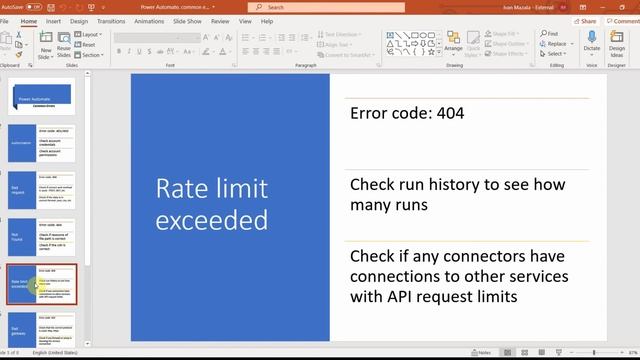Switch to Reading View

click(x=542, y=353)
